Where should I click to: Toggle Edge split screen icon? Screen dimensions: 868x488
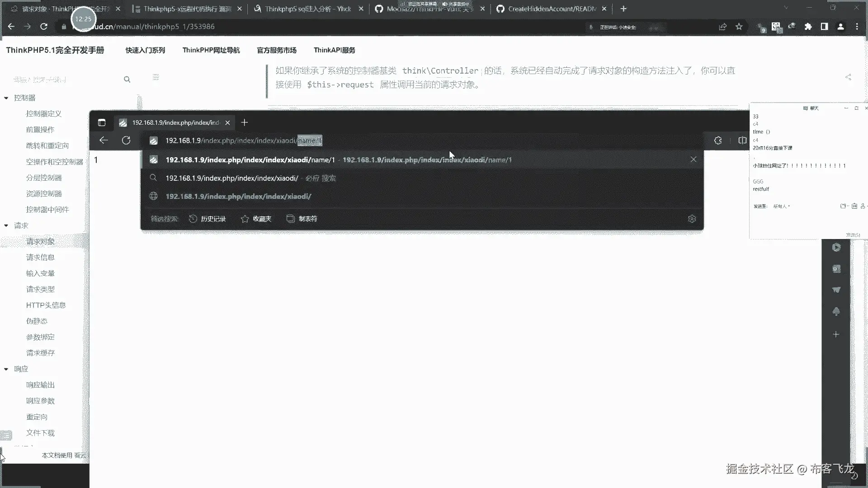pyautogui.click(x=742, y=141)
